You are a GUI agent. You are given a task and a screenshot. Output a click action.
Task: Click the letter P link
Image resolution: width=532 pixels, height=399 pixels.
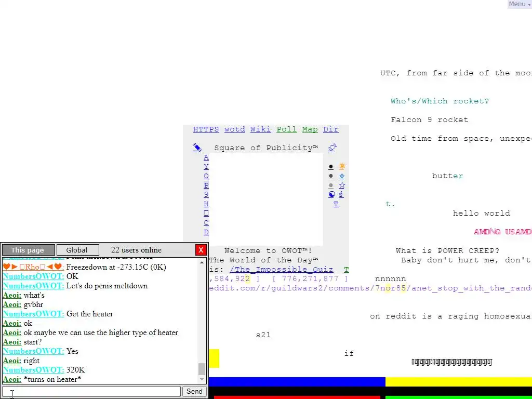(x=206, y=185)
